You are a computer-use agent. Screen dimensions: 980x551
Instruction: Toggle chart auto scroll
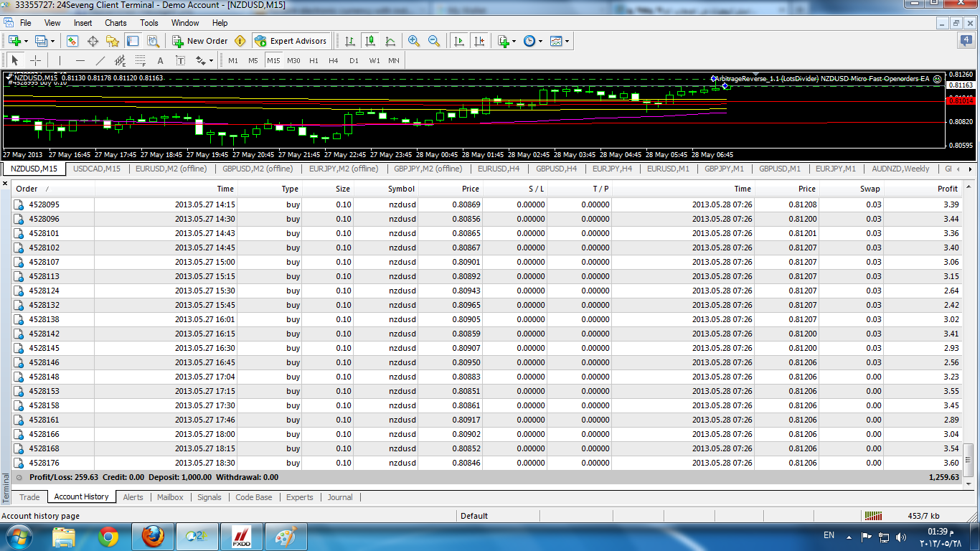tap(458, 41)
